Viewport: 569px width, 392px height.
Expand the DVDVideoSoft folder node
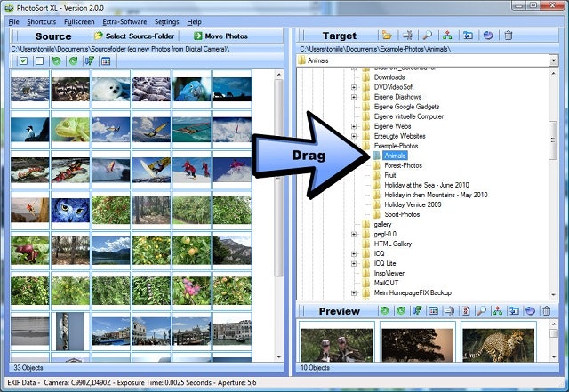click(354, 87)
